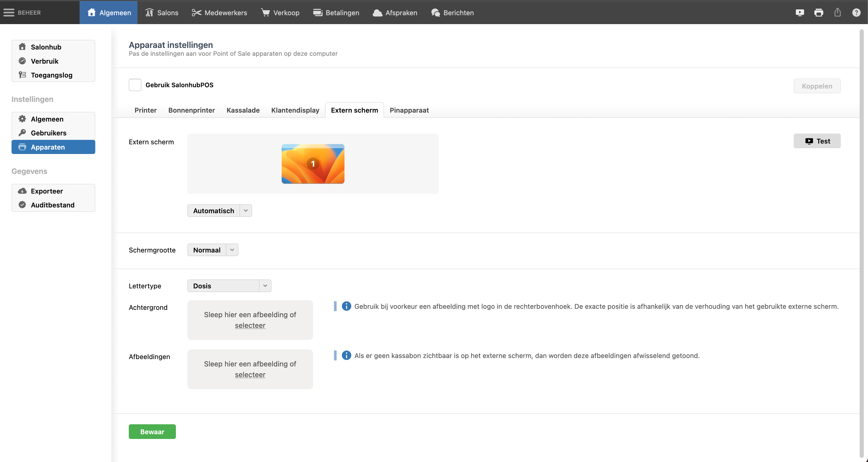Expand the Schermgrootte Normaal dropdown
The image size is (868, 462).
tap(213, 250)
